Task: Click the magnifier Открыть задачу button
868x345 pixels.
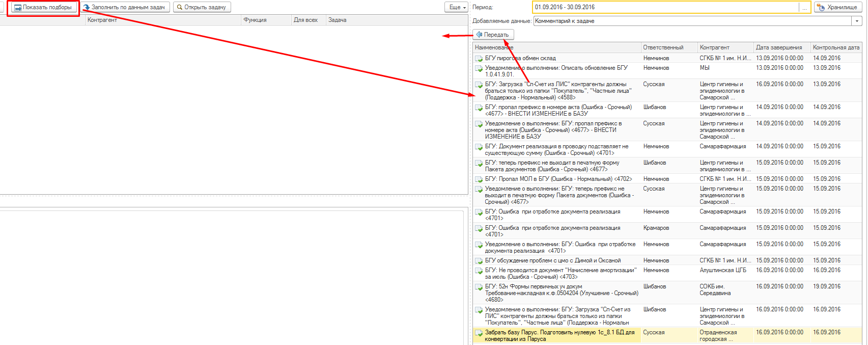Action: (202, 8)
